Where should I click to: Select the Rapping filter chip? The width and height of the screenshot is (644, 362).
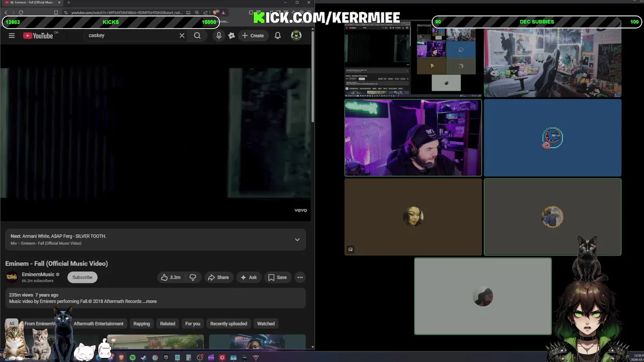click(x=141, y=324)
